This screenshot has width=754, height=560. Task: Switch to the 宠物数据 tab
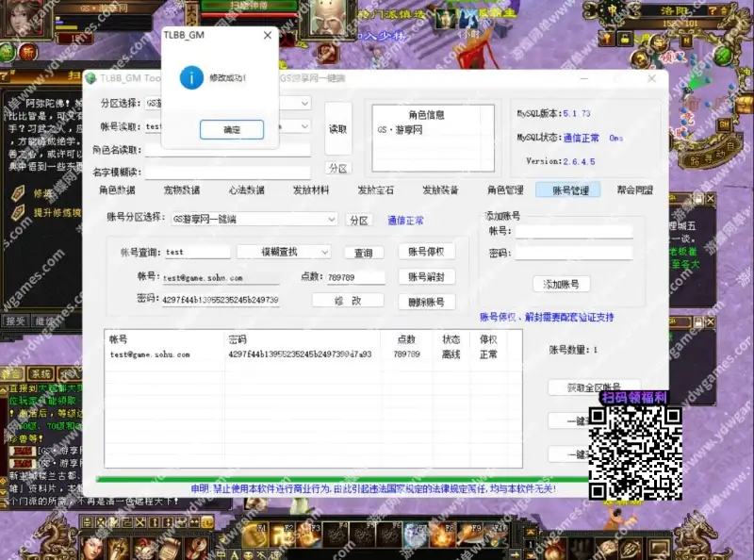[x=182, y=190]
